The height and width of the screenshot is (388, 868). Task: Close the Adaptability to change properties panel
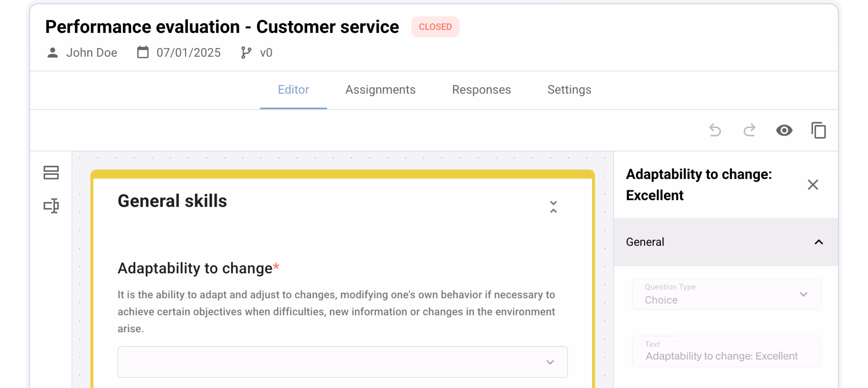813,185
